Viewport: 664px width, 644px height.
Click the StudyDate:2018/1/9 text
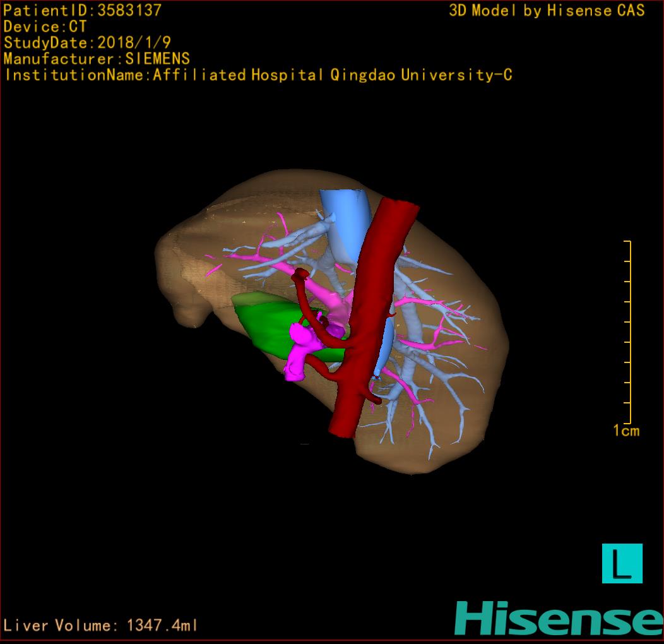click(x=87, y=43)
